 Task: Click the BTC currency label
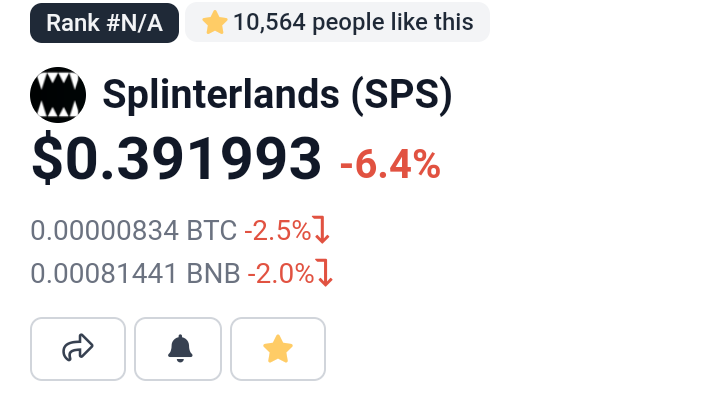pyautogui.click(x=211, y=230)
